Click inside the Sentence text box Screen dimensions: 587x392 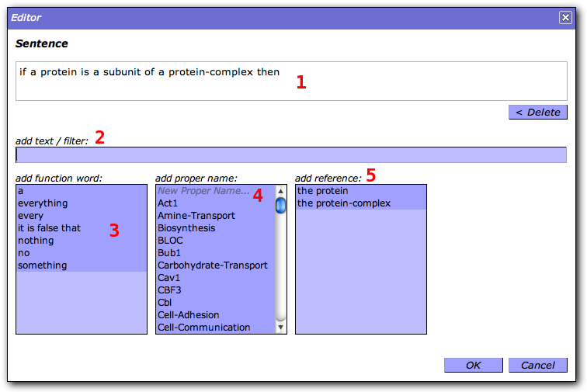[x=291, y=82]
